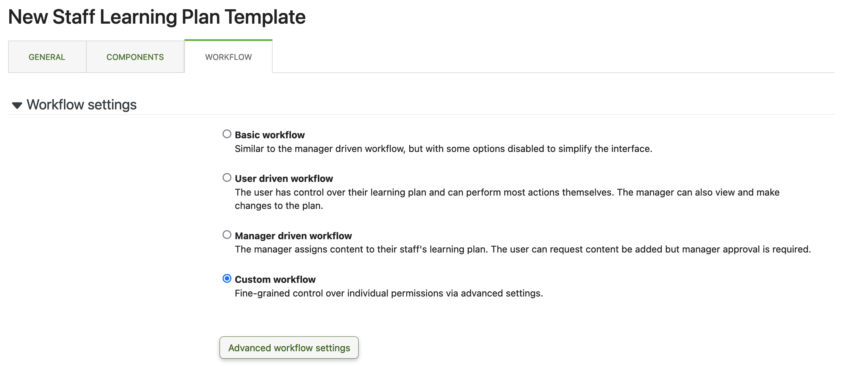Open Advanced workflow settings
This screenshot has height=366, width=868.
289,348
